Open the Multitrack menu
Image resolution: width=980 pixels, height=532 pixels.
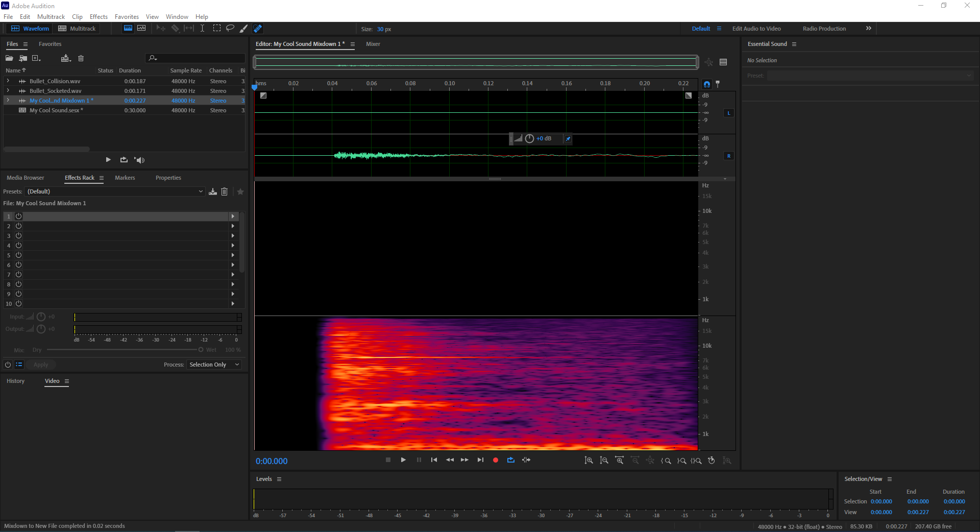[51, 17]
